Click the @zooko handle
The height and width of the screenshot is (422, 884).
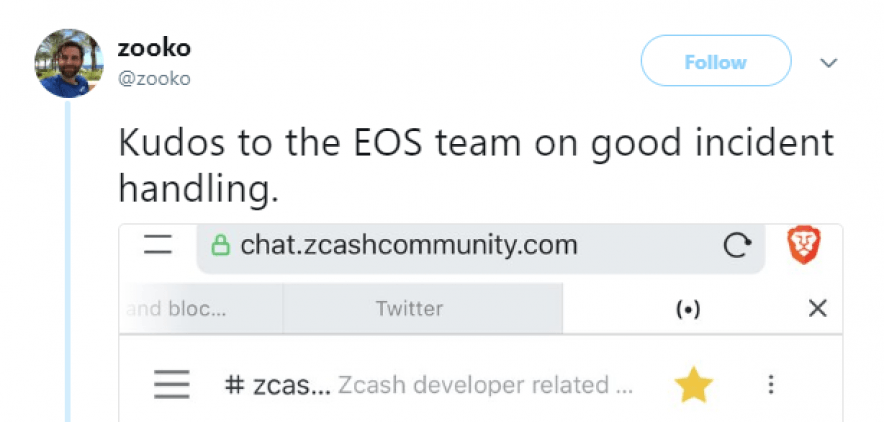pos(154,78)
